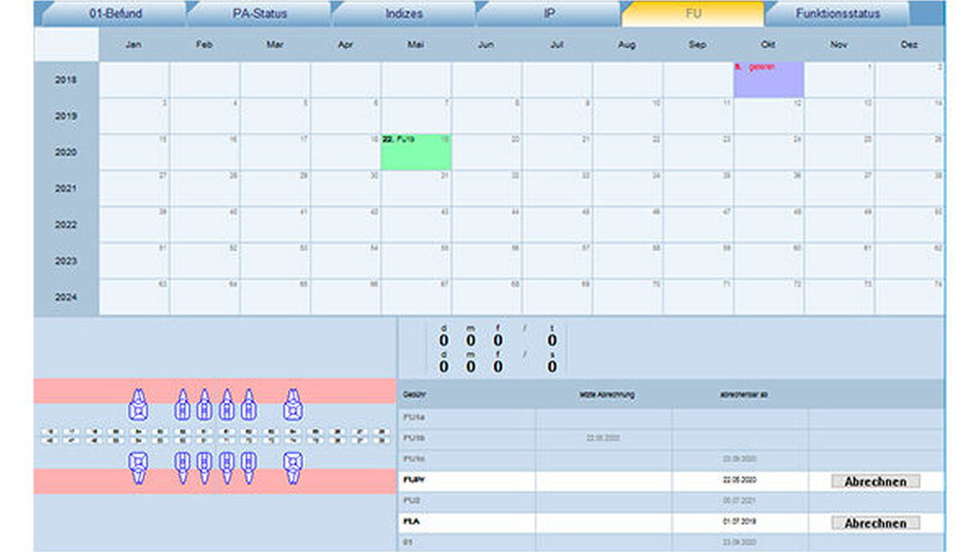Click the Aug month column header
This screenshot has width=980, height=552.
pos(627,45)
